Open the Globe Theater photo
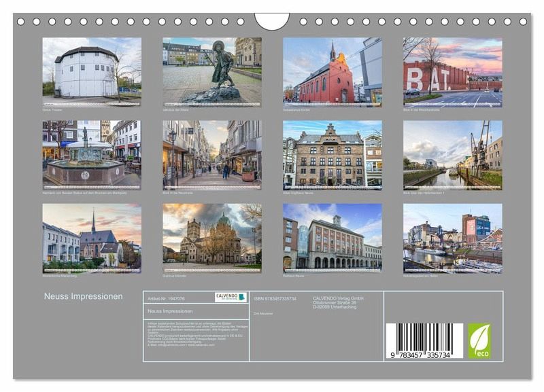This screenshot has width=544, height=392. coord(92,67)
